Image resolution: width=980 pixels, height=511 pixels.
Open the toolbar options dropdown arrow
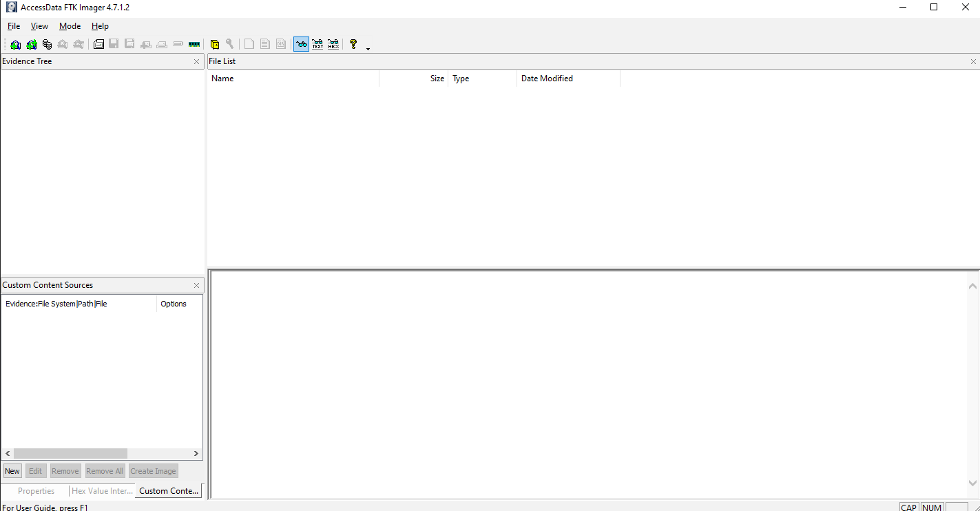368,48
